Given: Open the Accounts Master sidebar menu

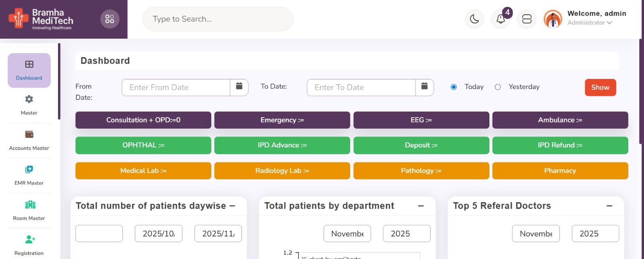Looking at the screenshot, I should 29,140.
